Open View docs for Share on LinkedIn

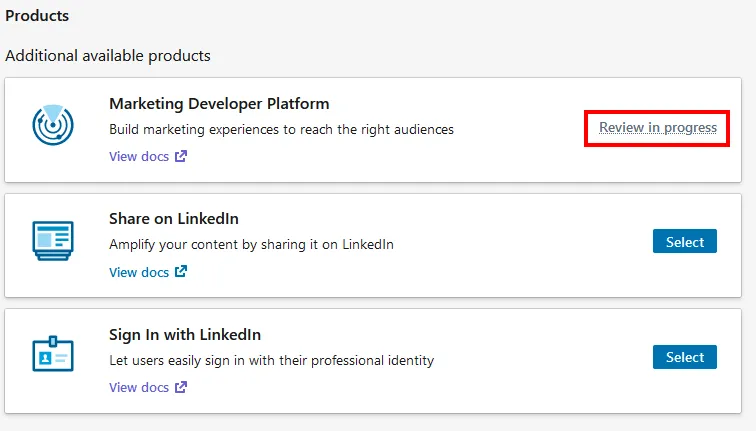pos(138,272)
